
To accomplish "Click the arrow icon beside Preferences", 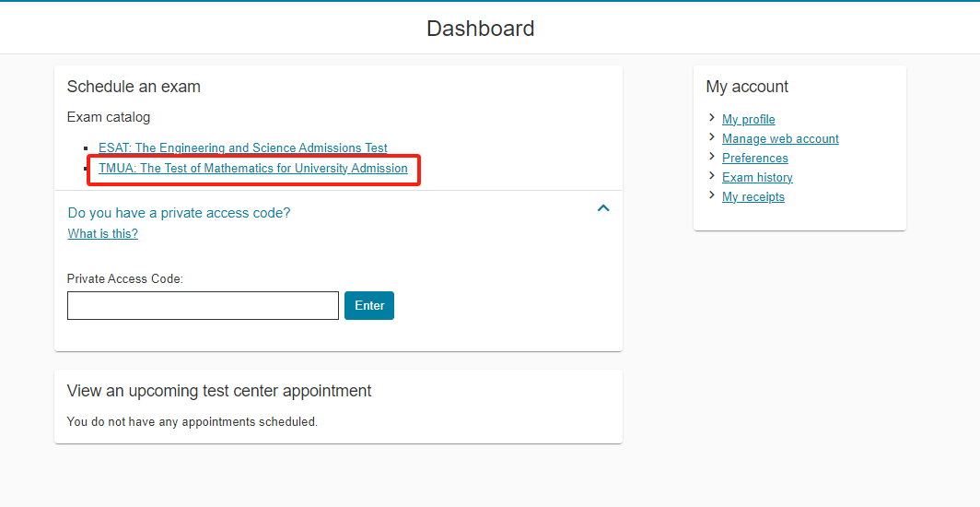I will (x=712, y=157).
